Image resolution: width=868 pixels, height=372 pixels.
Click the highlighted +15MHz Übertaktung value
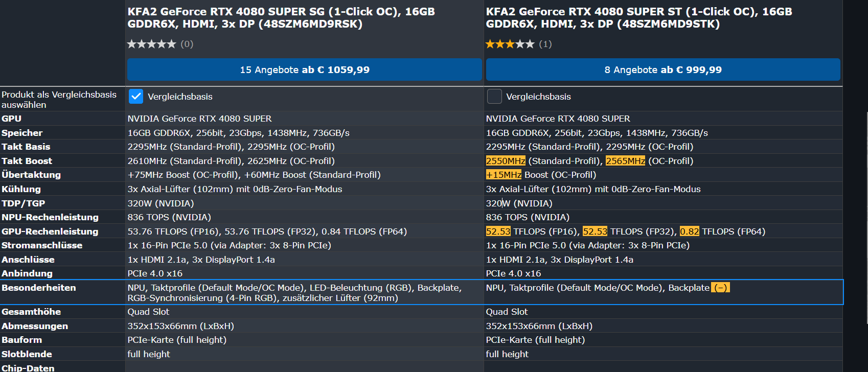coord(504,175)
